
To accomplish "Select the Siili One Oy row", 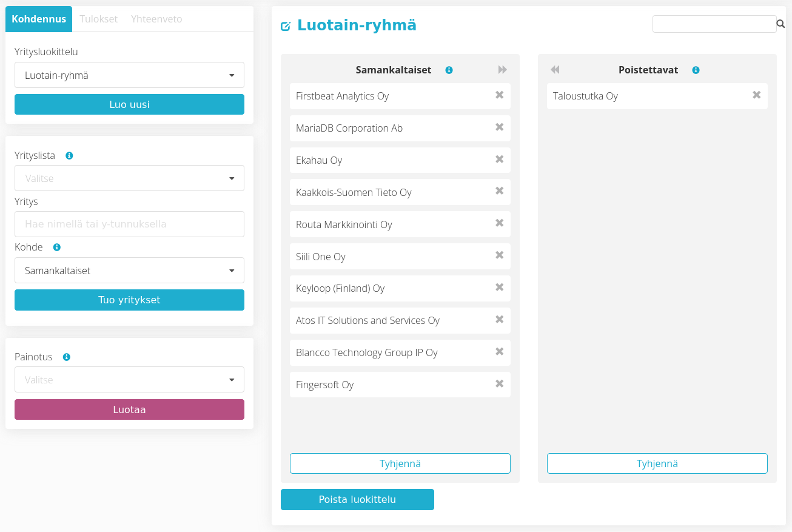I will coord(400,257).
